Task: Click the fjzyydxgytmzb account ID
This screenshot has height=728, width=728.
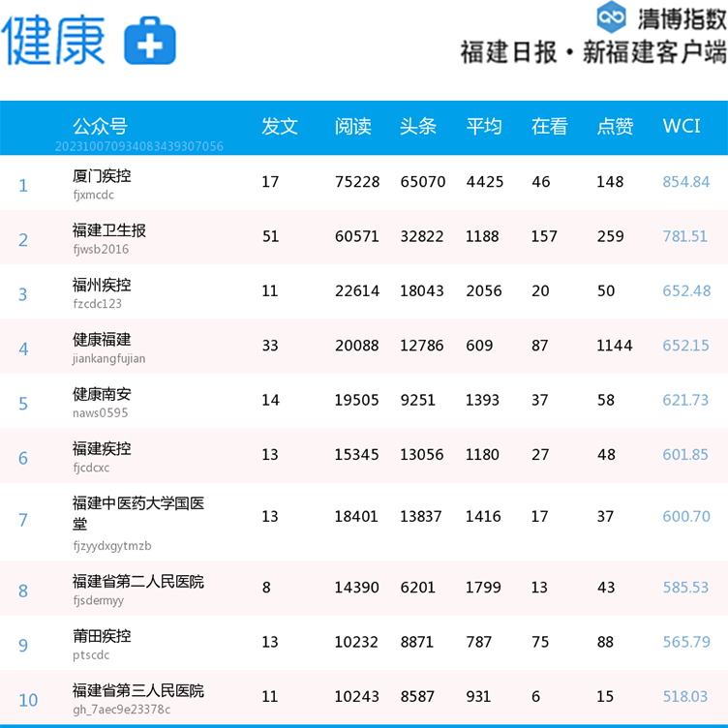Action: click(x=112, y=546)
